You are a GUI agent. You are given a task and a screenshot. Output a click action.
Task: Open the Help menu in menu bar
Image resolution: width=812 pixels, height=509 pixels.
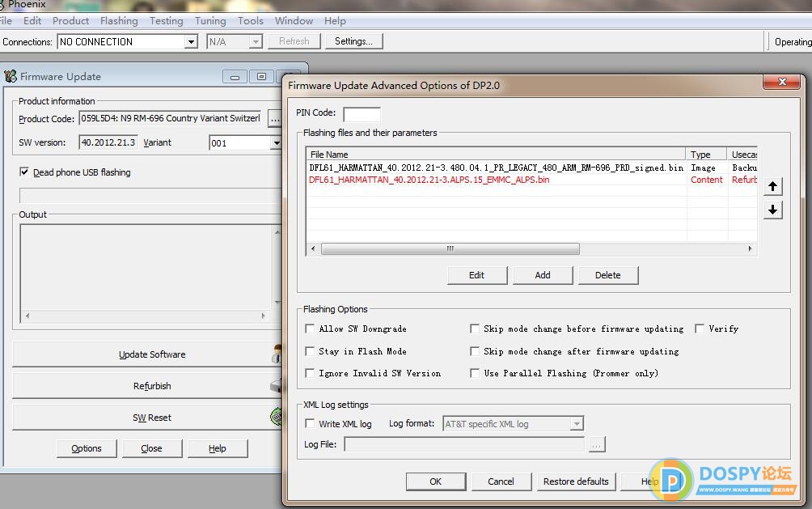(335, 21)
